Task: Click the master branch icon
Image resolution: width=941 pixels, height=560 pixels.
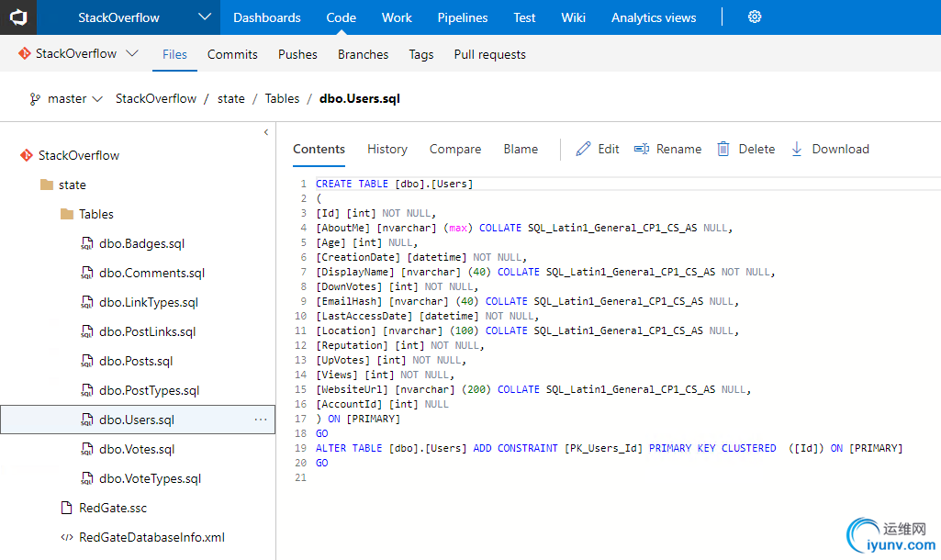Action: tap(36, 99)
